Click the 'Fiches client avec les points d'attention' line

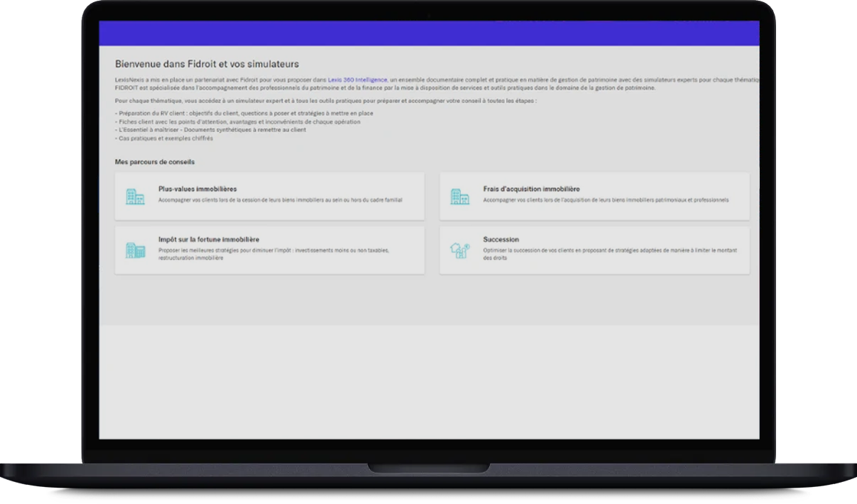238,122
